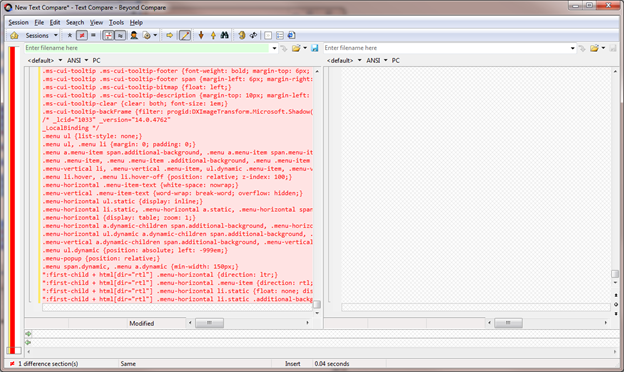This screenshot has height=372, width=624.
Task: Expand left open-file dropdown arrow
Action: tap(305, 48)
